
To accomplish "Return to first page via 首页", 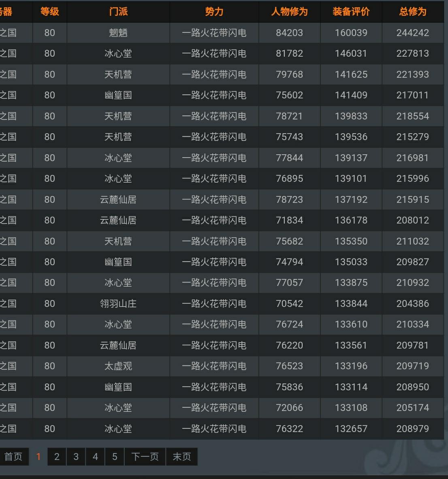I will coord(13,457).
